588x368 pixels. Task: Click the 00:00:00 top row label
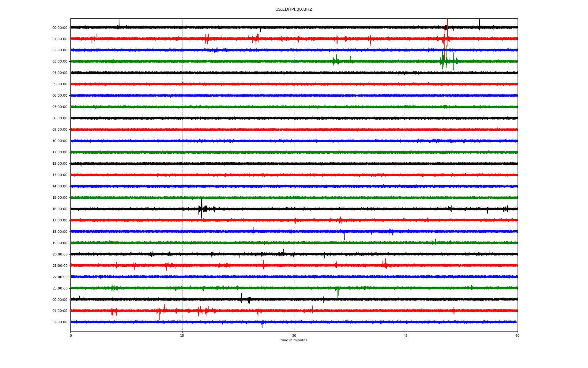point(60,28)
